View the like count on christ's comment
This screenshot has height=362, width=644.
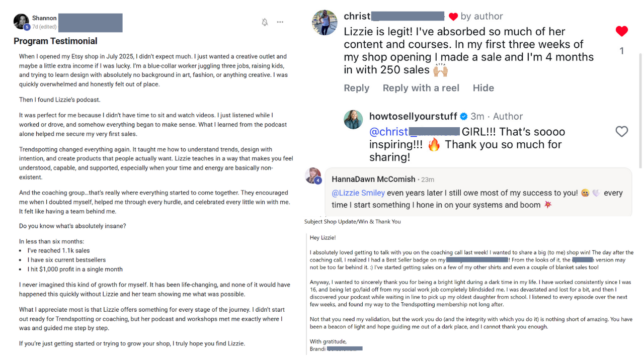(x=622, y=50)
